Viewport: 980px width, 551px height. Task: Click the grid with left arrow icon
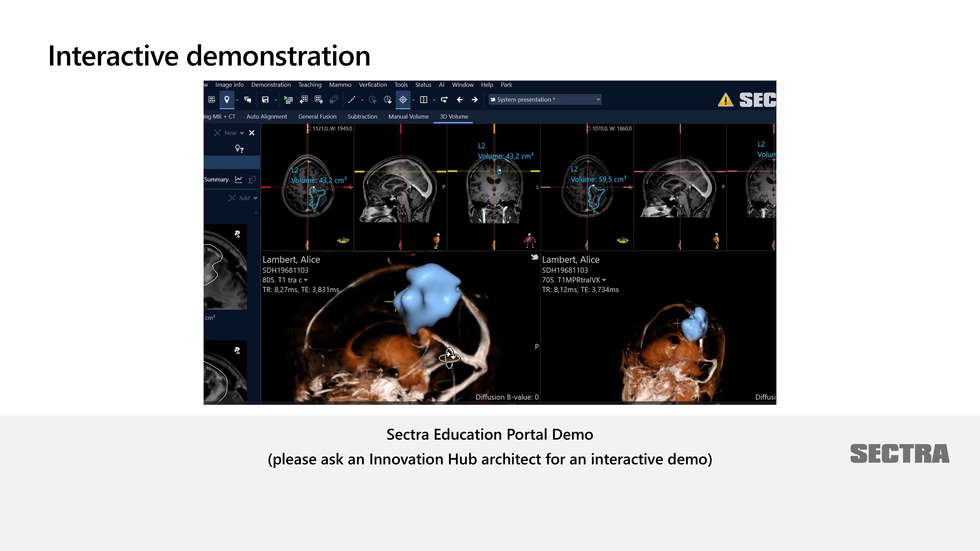tap(304, 100)
